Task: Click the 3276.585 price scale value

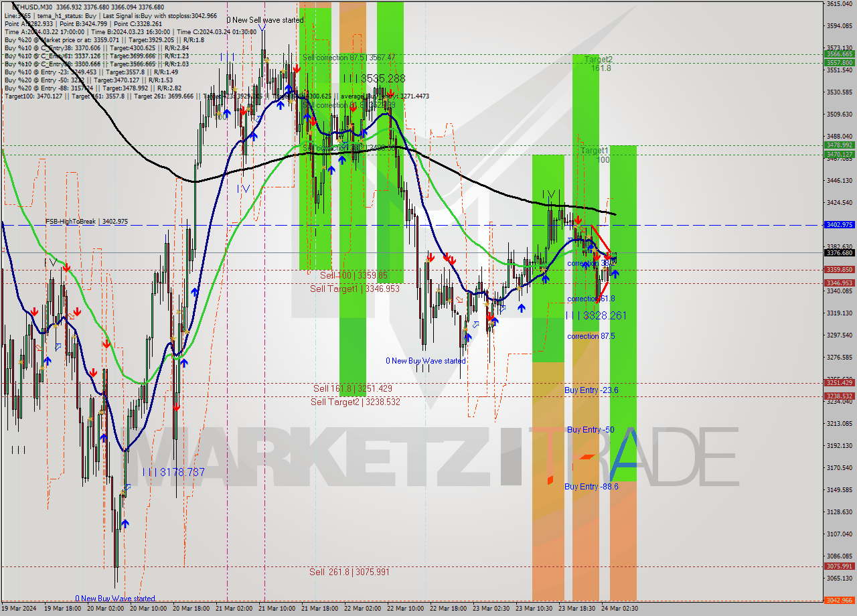Action: [839, 357]
